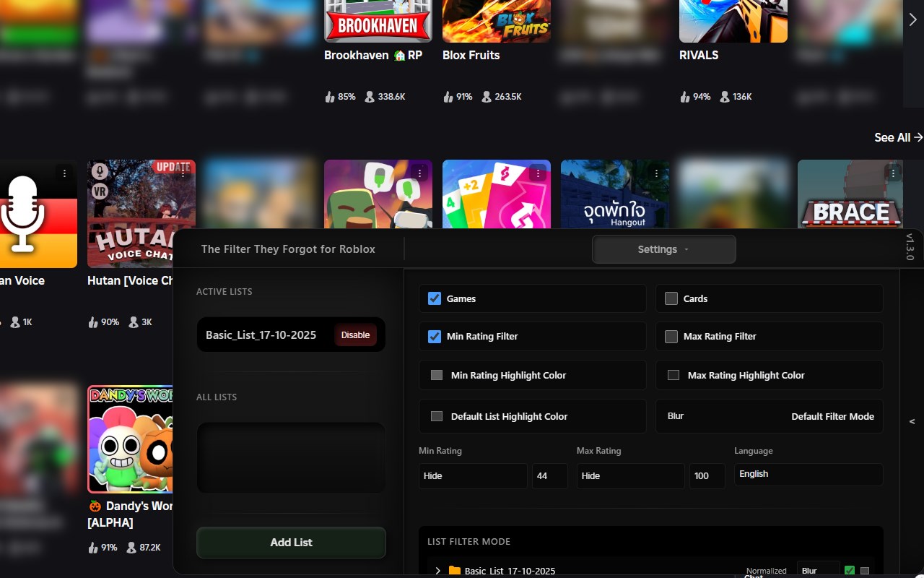Edit the Min Rating value 44 field
This screenshot has width=924, height=578.
pos(549,476)
